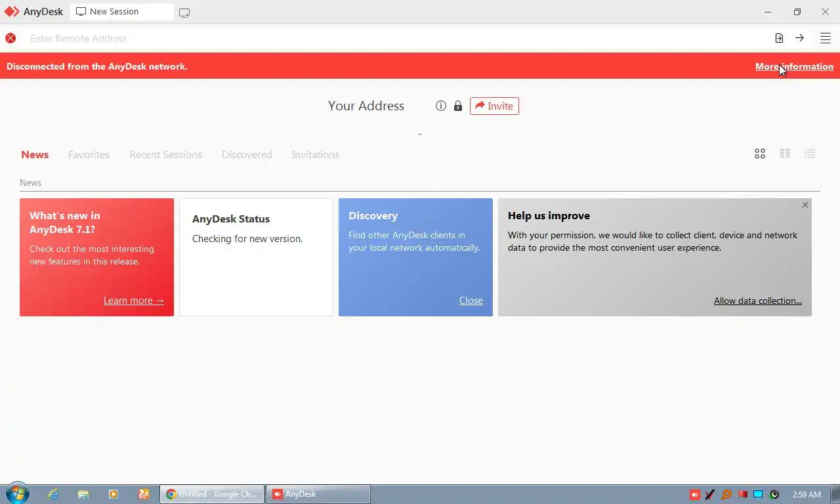
Task: Click the red connection status error icon
Action: pyautogui.click(x=10, y=38)
